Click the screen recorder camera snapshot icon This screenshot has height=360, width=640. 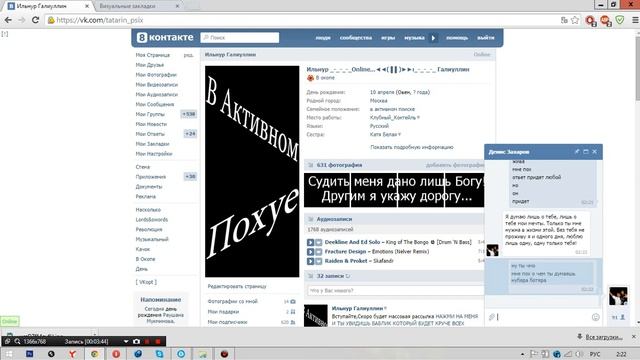tap(136, 341)
